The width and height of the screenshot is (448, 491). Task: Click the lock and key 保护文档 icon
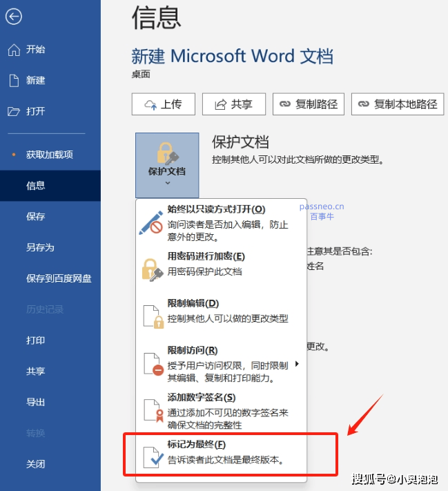(x=167, y=153)
